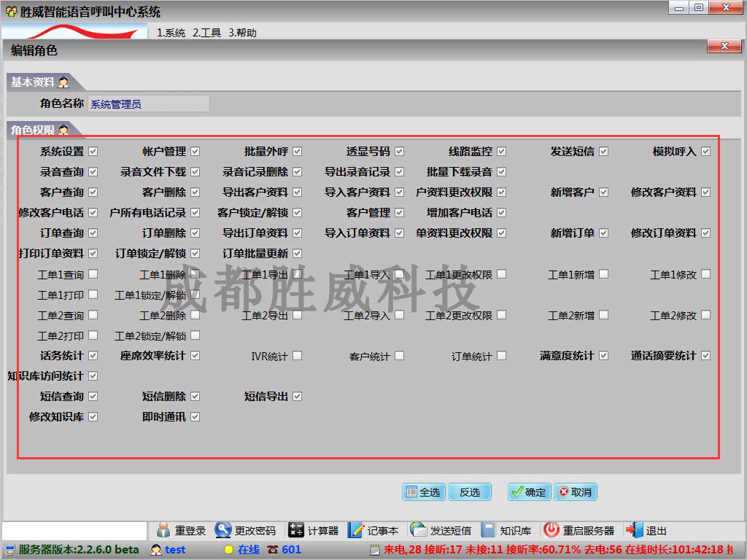Open the 1.系统 menu
747x560 pixels.
[171, 33]
